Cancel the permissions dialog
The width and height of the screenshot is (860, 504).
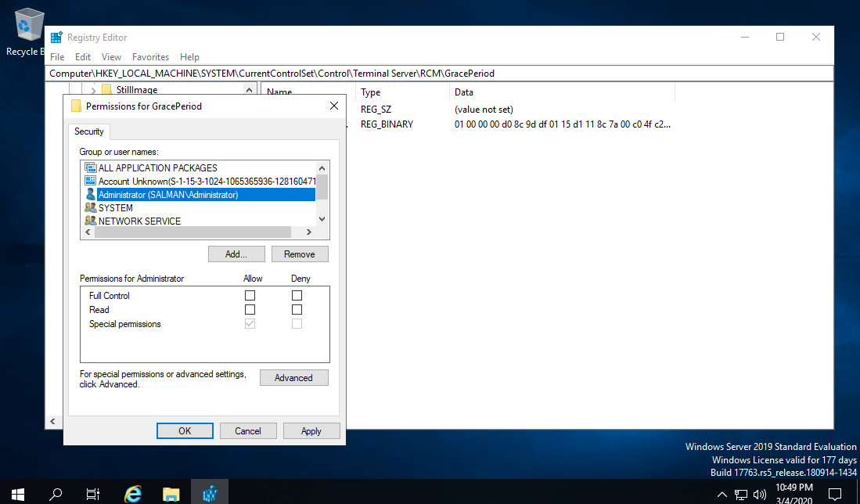tap(248, 431)
